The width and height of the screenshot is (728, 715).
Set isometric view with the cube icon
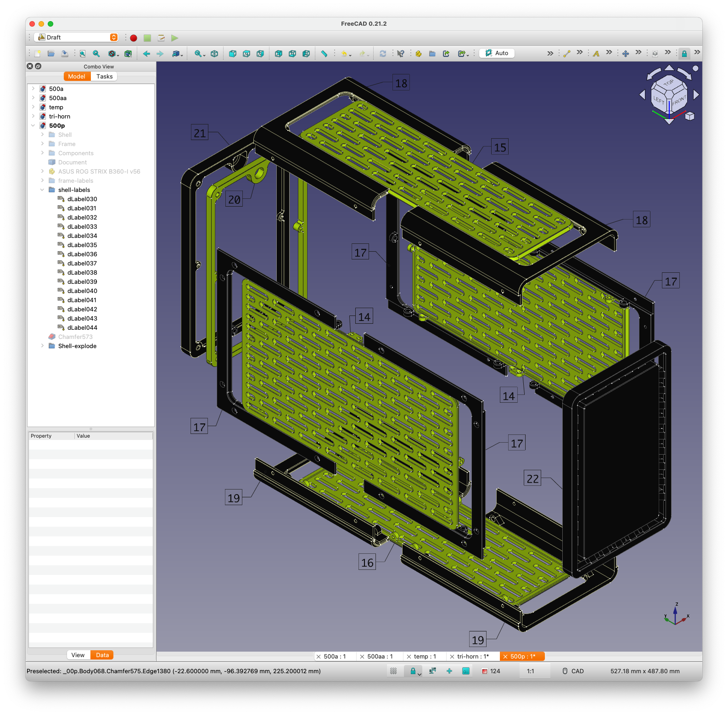click(x=214, y=54)
